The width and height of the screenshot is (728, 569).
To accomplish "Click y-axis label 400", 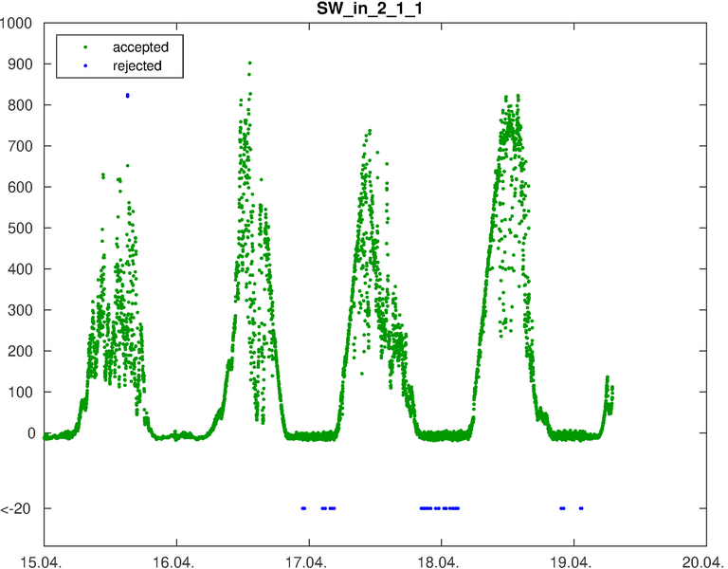I will click(21, 269).
